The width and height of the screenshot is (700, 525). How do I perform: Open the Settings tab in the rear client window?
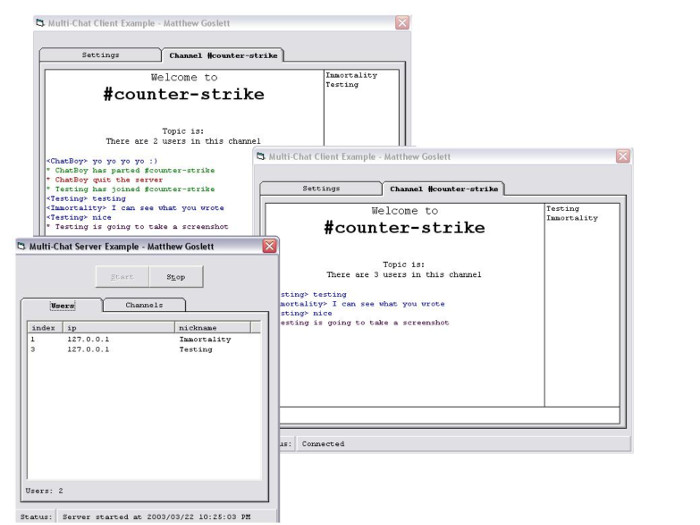click(x=100, y=55)
